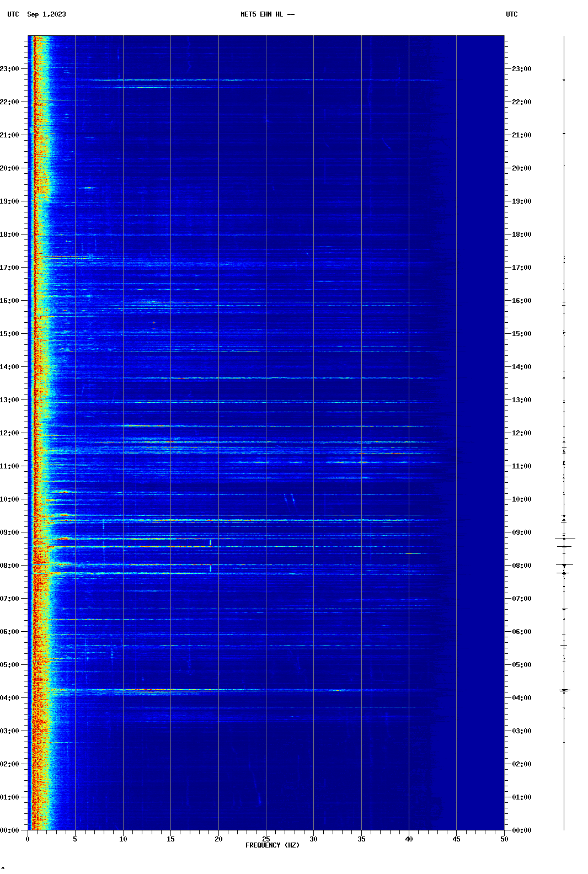The width and height of the screenshot is (588, 874).
Task: Click the 15 Hz frequency tick label
Action: [170, 839]
